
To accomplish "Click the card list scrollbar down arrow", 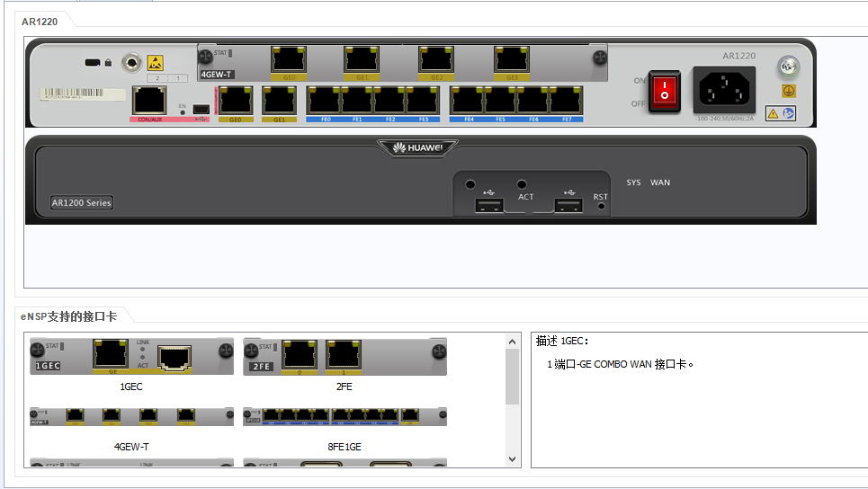I will 512,459.
